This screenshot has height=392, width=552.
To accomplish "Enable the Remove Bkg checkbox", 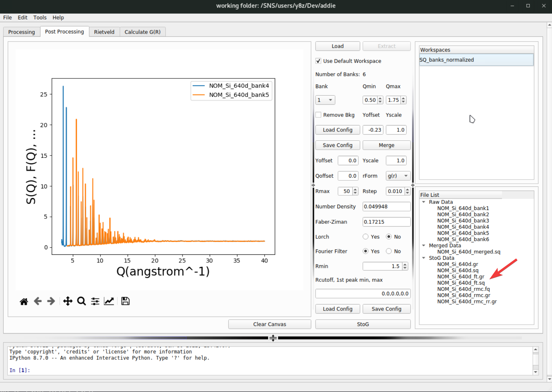I will point(318,115).
